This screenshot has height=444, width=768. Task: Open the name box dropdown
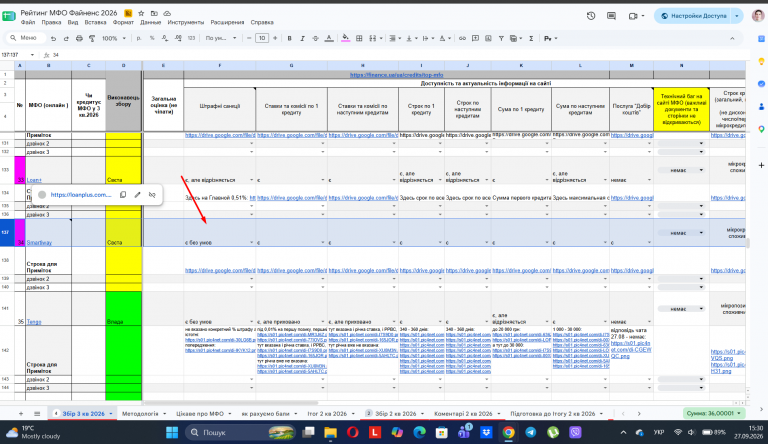point(32,55)
